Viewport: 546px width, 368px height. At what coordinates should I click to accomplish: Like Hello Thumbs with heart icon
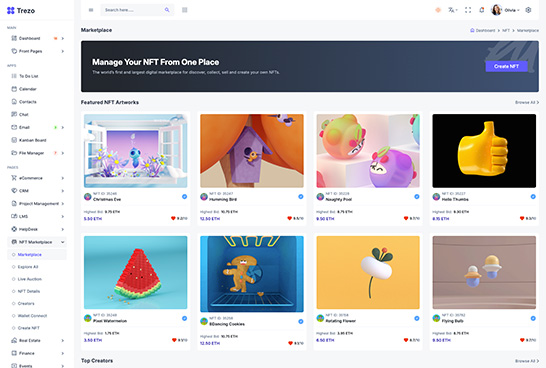[522, 218]
